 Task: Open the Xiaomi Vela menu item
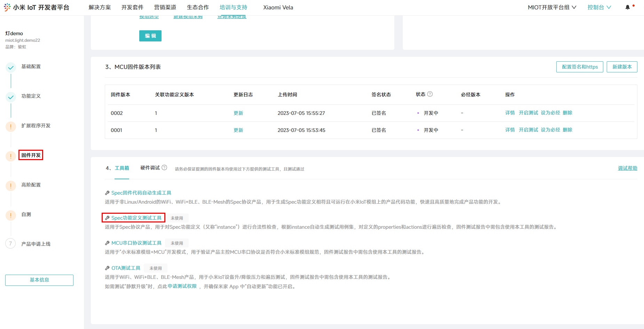click(x=278, y=7)
